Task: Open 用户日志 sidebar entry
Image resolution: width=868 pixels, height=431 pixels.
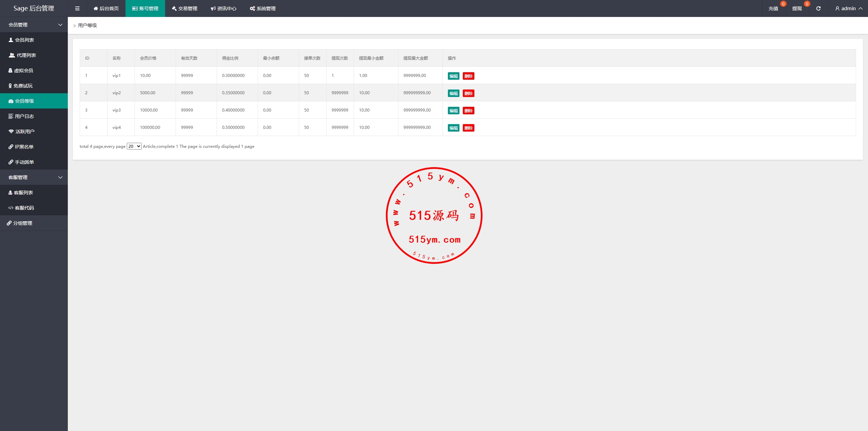Action: pyautogui.click(x=24, y=116)
